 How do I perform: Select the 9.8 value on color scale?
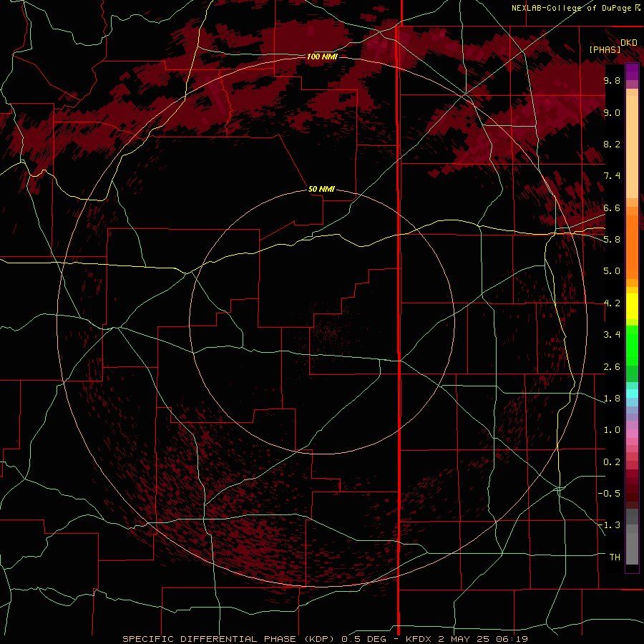[612, 80]
